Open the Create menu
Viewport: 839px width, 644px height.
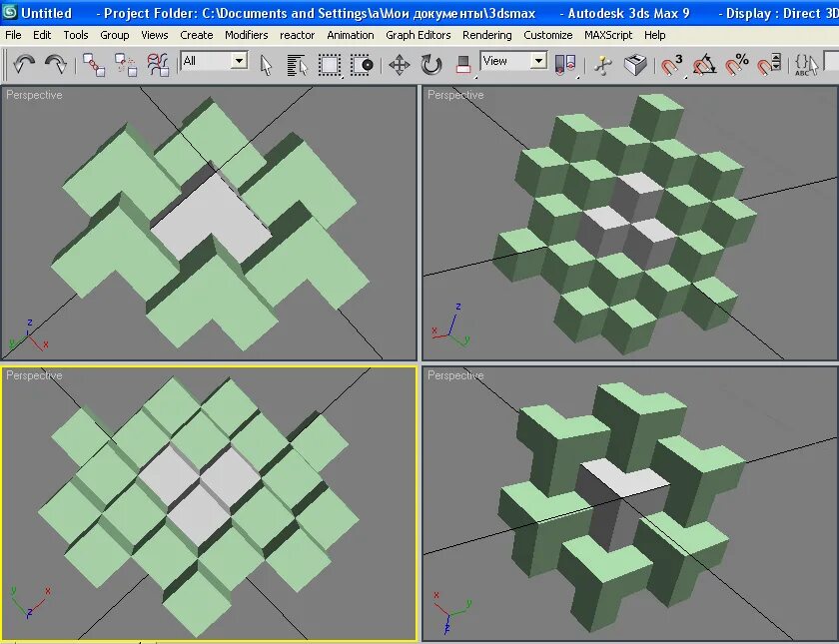(197, 35)
